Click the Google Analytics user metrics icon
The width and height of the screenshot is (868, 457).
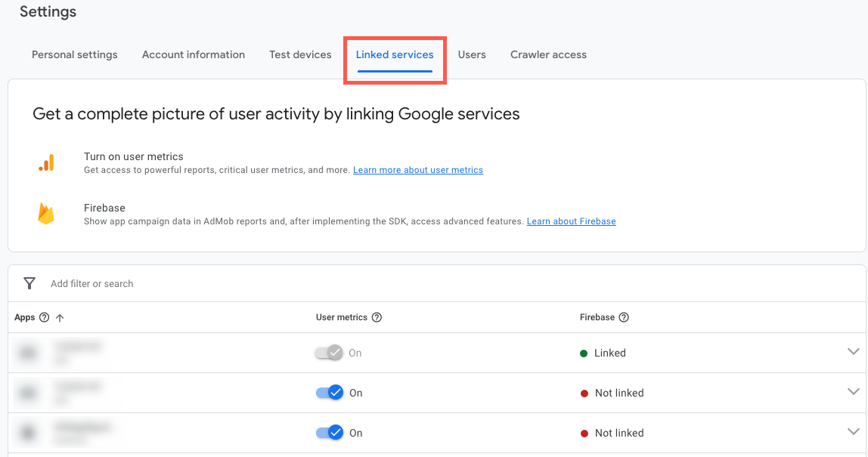pyautogui.click(x=47, y=162)
